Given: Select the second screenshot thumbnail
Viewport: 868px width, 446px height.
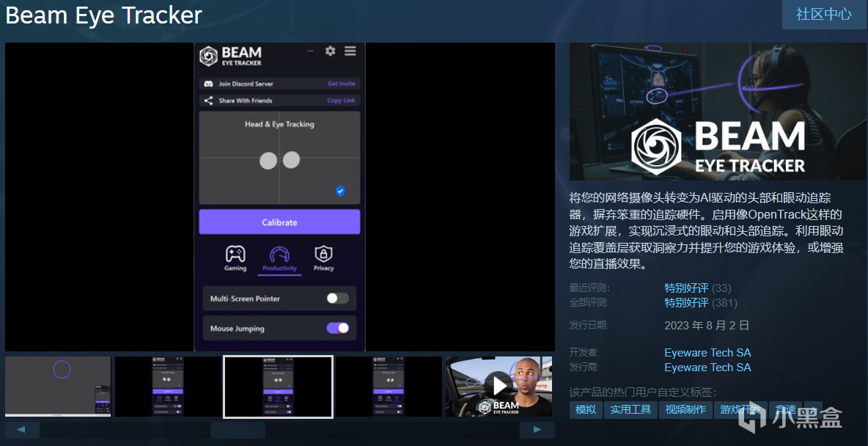Looking at the screenshot, I should (168, 386).
